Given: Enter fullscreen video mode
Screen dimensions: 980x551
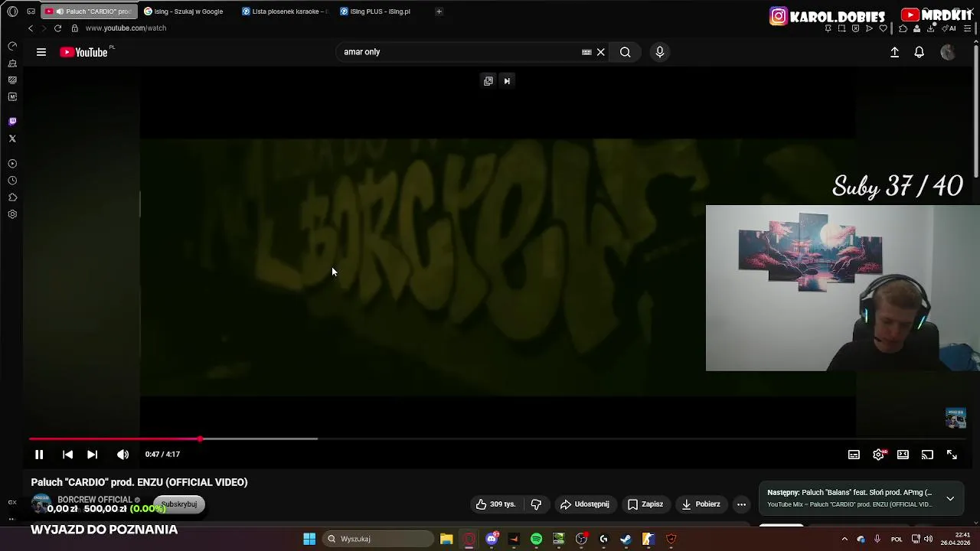Looking at the screenshot, I should (952, 455).
